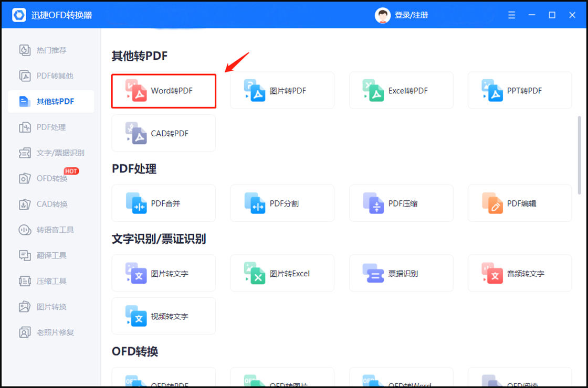Switch to the OFD转换 sidebar section
The height and width of the screenshot is (388, 588).
coord(51,178)
